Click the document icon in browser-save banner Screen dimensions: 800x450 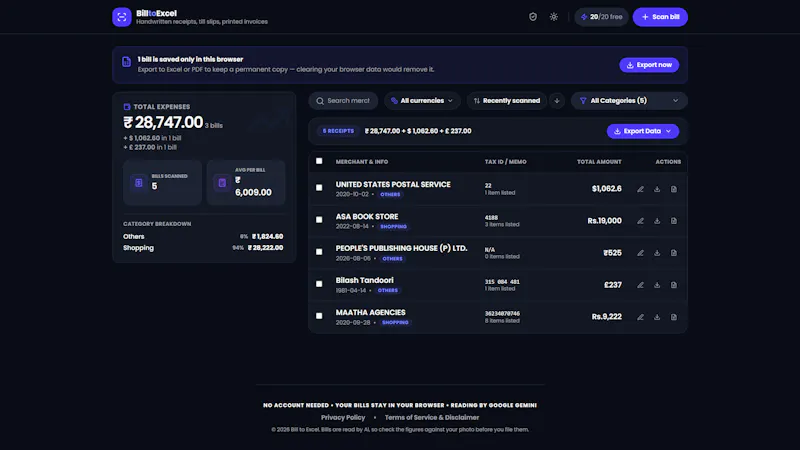[x=127, y=62]
